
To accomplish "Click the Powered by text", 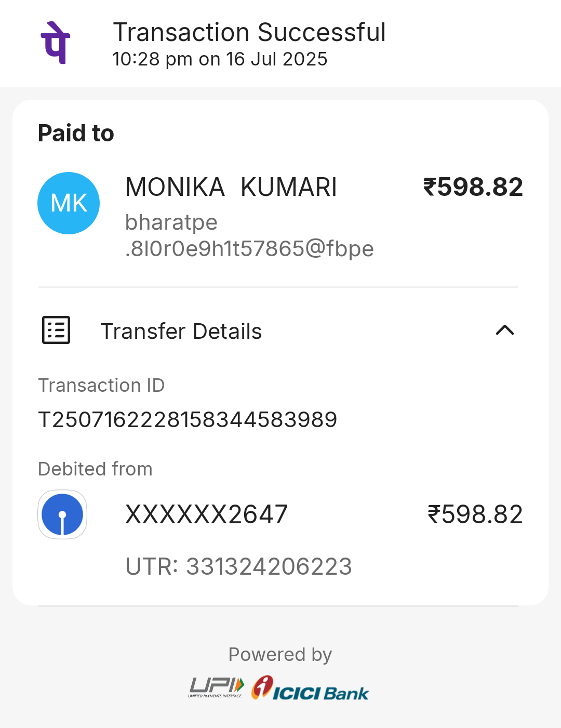I will [x=280, y=654].
